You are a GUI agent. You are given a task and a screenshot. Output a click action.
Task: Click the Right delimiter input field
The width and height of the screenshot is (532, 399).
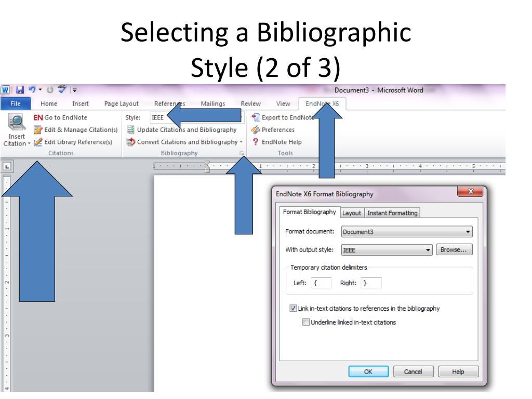pyautogui.click(x=371, y=283)
